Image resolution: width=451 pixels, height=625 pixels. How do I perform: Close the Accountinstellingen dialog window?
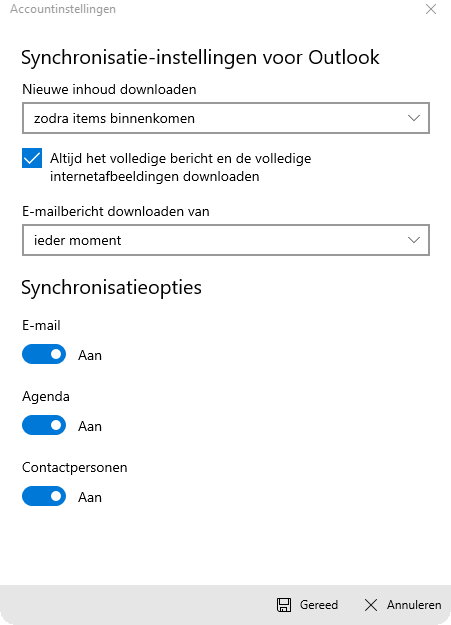(x=431, y=9)
